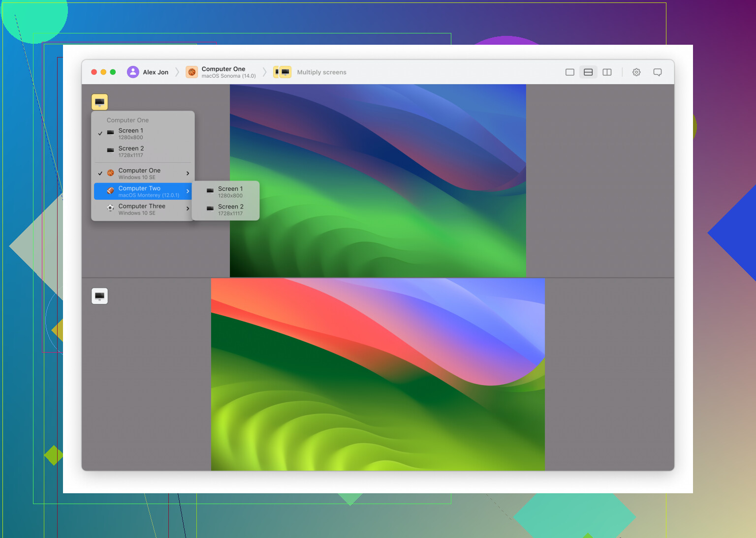Click the Alex Jon user avatar
The width and height of the screenshot is (756, 538).
pyautogui.click(x=133, y=72)
